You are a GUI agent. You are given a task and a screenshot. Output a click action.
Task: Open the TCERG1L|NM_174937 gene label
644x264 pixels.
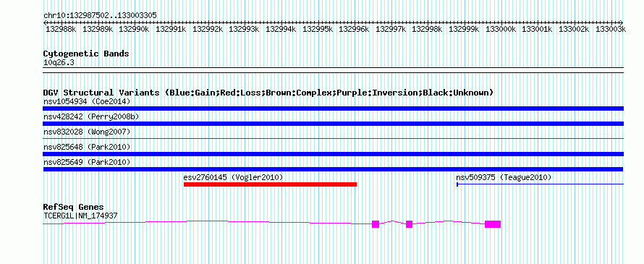(81, 216)
